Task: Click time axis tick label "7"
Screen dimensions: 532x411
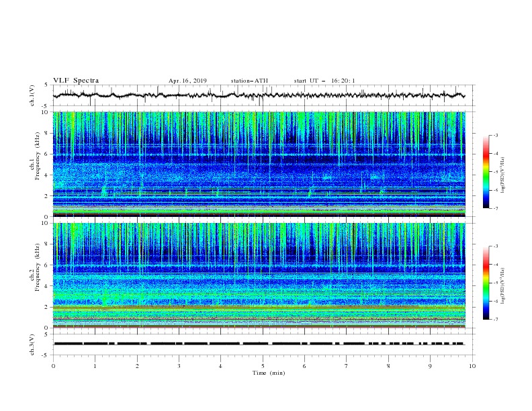Action: 347,366
